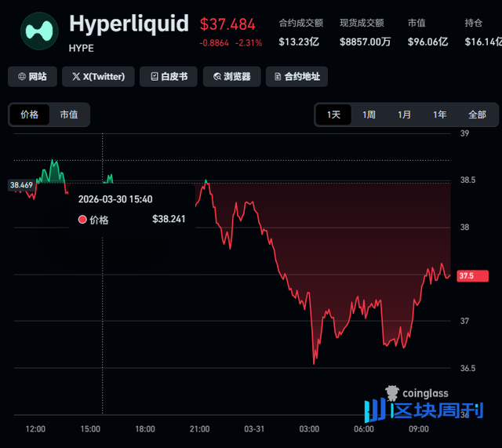Click the 21:00 x-axis label
Image resolution: width=502 pixels, height=448 pixels.
(x=199, y=429)
